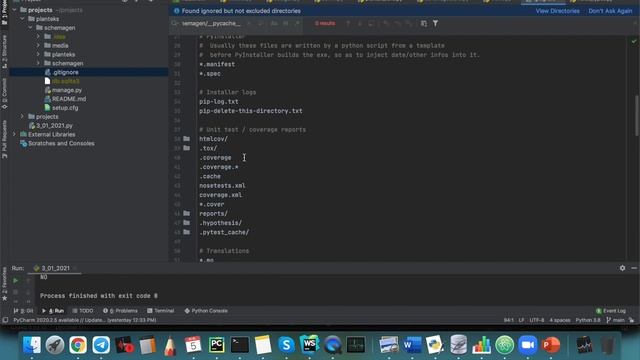Expand the lower projects folder
The width and height of the screenshot is (640, 360).
22,117
